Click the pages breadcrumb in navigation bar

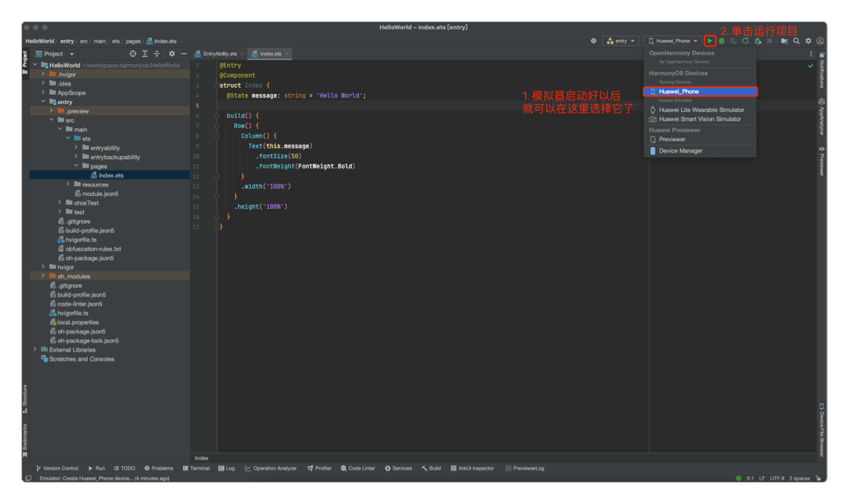[133, 41]
